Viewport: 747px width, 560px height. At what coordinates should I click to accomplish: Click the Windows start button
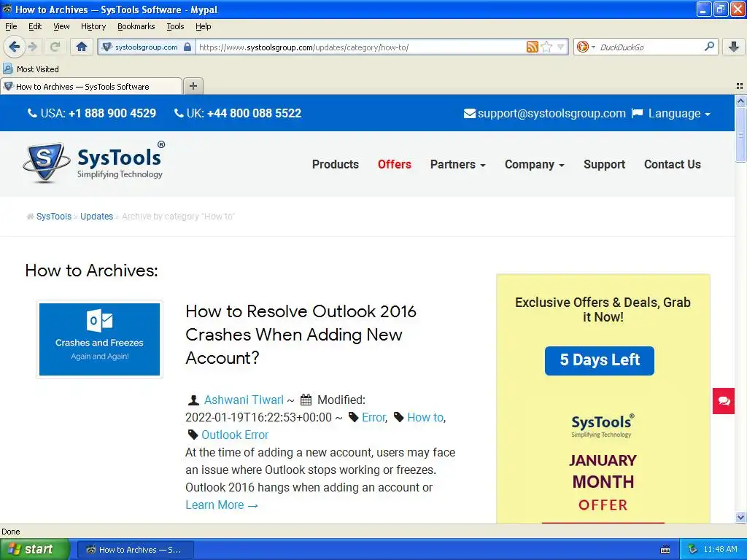coord(34,550)
